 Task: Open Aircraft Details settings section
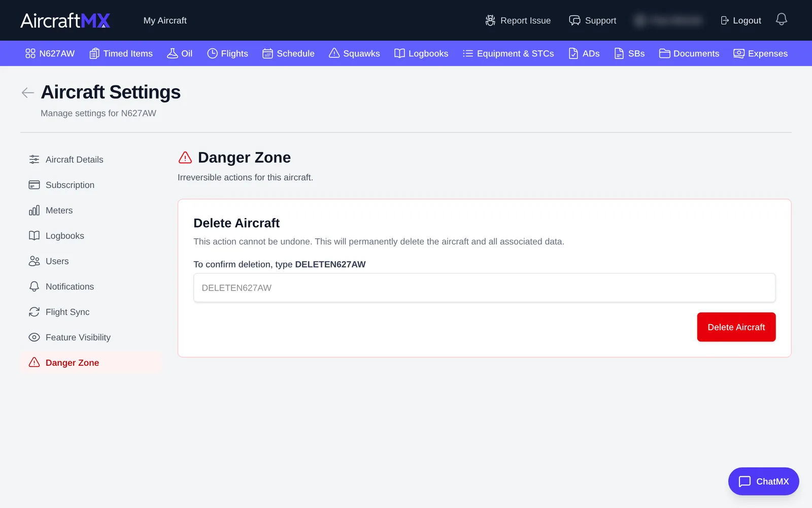(x=91, y=160)
